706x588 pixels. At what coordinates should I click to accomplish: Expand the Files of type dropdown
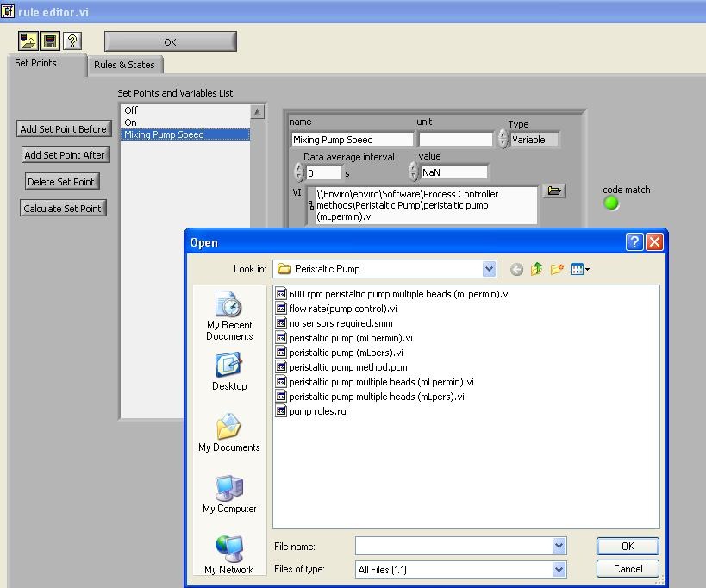tap(559, 570)
